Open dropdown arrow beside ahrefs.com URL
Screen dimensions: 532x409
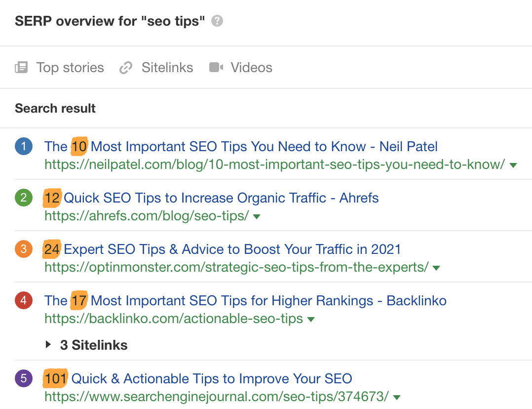[256, 216]
